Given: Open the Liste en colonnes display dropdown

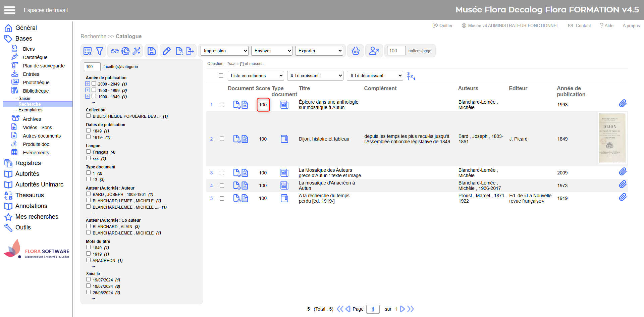Looking at the screenshot, I should click(x=256, y=76).
